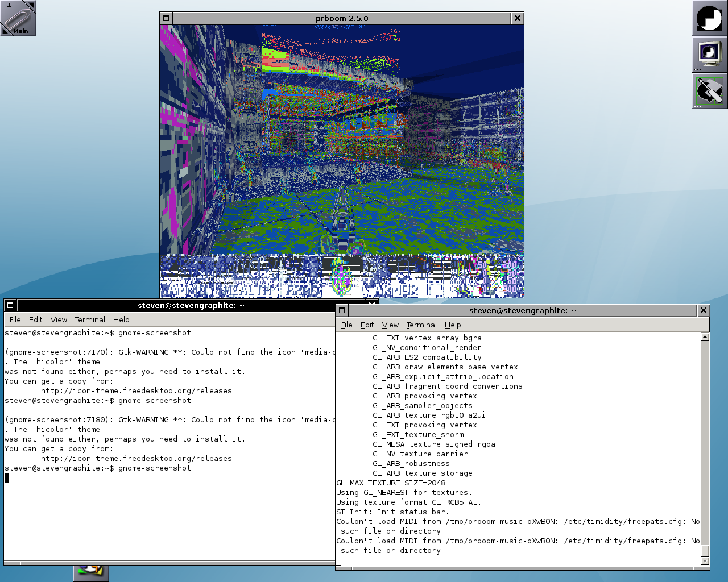
Task: Open the Edit menu in the left terminal
Action: [35, 320]
